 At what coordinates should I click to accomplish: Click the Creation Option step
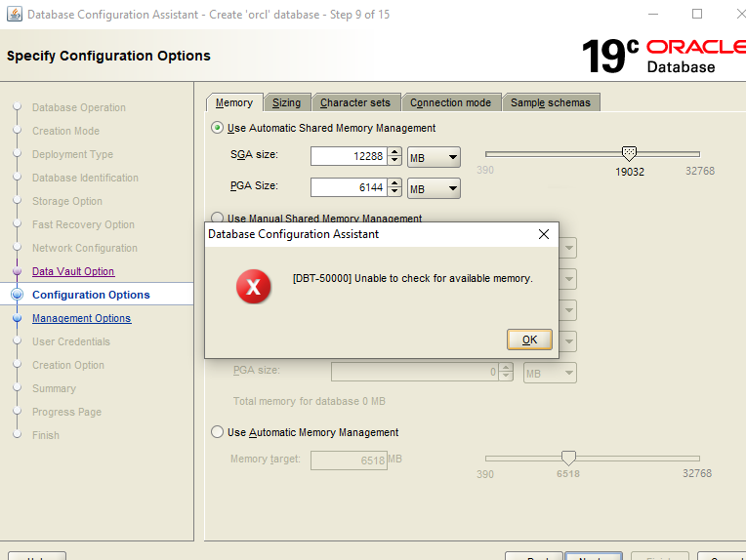[x=68, y=365]
